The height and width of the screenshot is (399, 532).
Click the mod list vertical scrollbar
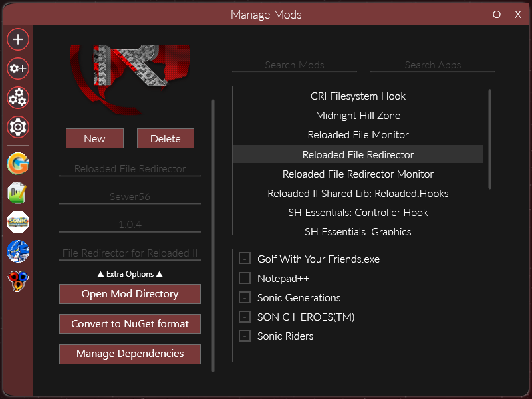point(489,139)
